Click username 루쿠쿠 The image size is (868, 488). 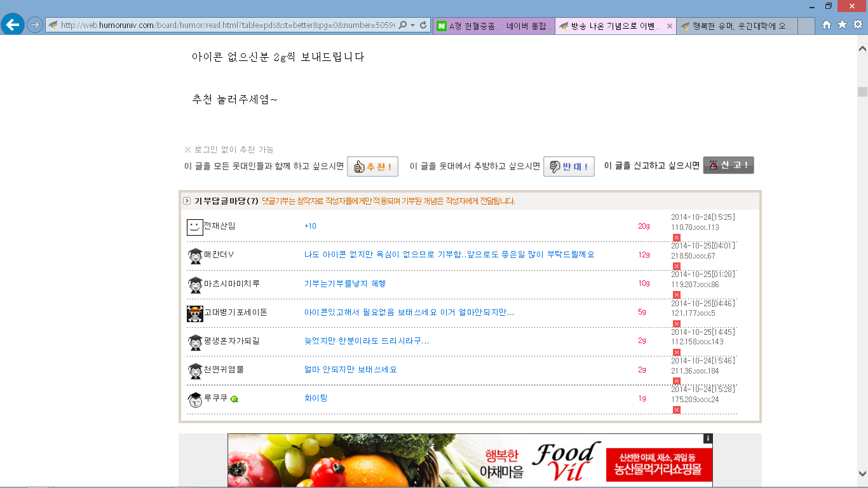click(215, 398)
